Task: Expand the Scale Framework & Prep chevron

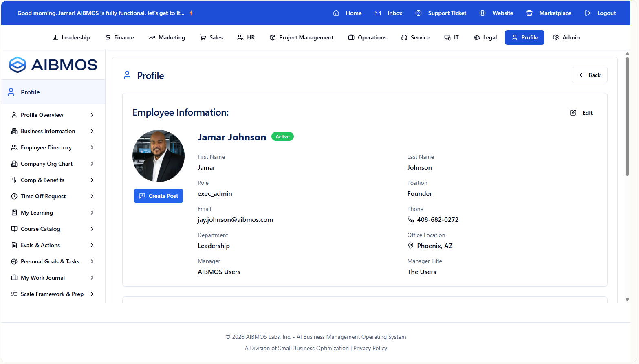Action: [92, 294]
